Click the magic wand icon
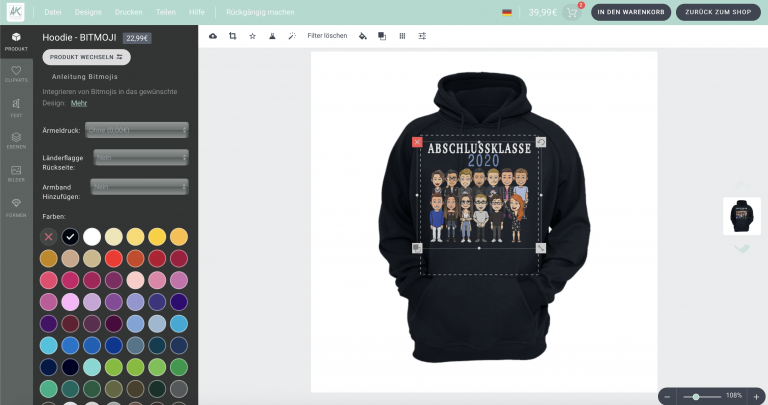 [291, 35]
